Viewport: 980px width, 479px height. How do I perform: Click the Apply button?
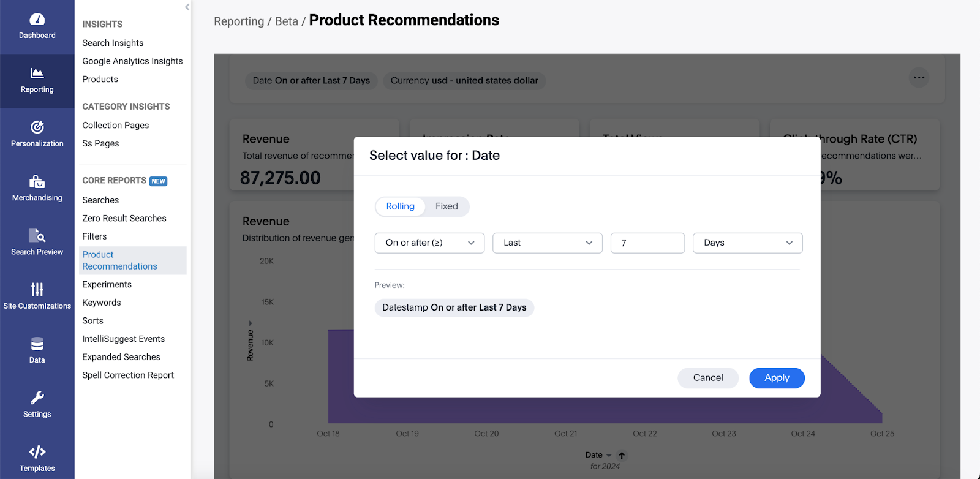(x=777, y=378)
